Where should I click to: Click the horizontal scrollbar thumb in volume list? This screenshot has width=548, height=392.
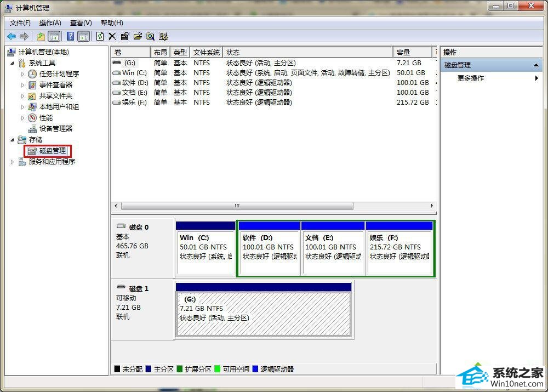(x=237, y=206)
